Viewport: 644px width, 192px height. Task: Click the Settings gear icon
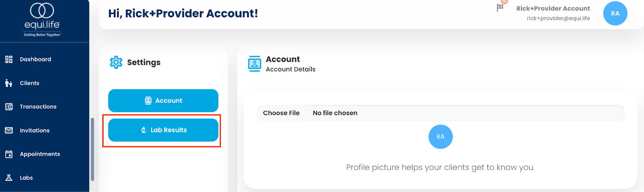(116, 62)
